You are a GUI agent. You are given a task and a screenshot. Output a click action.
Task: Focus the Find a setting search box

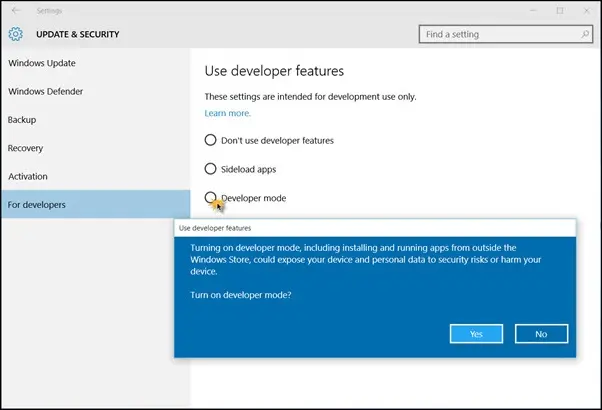pos(506,34)
